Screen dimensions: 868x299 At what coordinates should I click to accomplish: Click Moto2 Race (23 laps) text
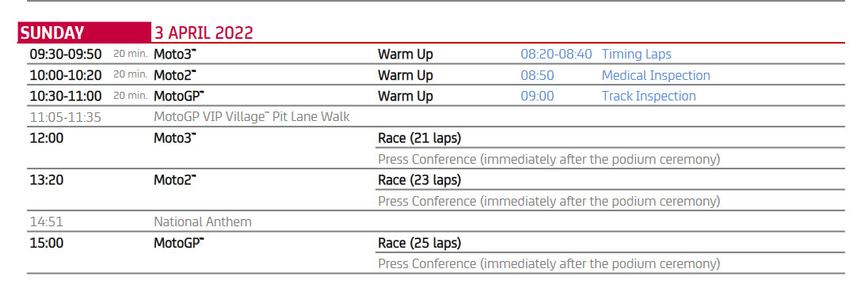pyautogui.click(x=419, y=180)
